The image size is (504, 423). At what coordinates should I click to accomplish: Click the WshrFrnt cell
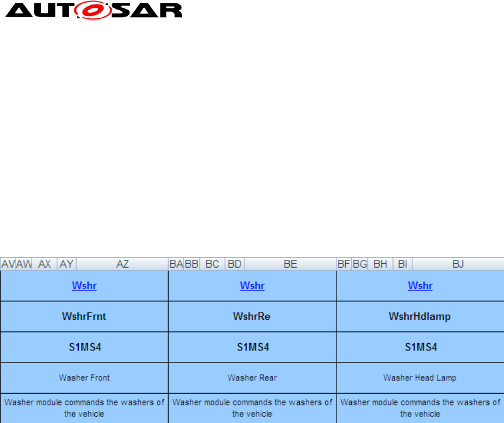[84, 316]
